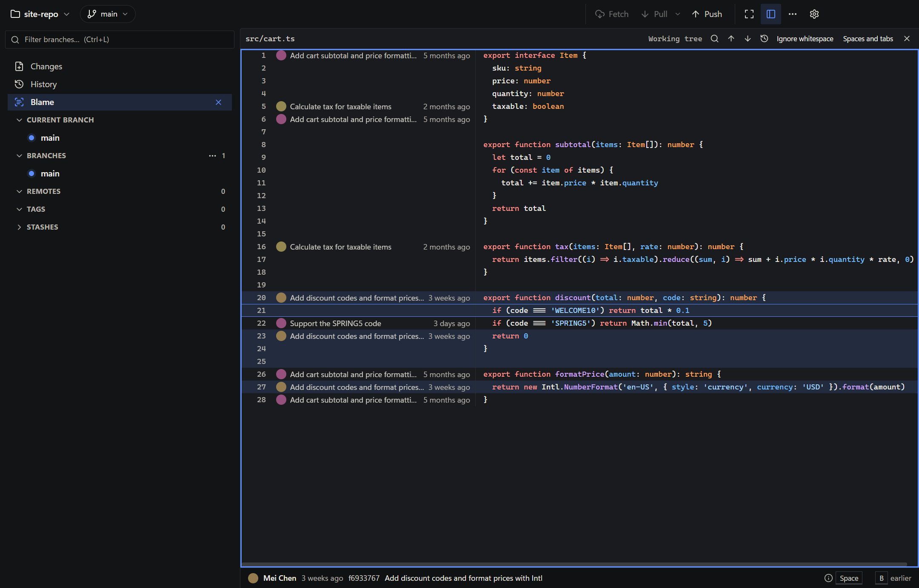Click the Filter branches input field
Image resolution: width=919 pixels, height=588 pixels.
pyautogui.click(x=120, y=40)
